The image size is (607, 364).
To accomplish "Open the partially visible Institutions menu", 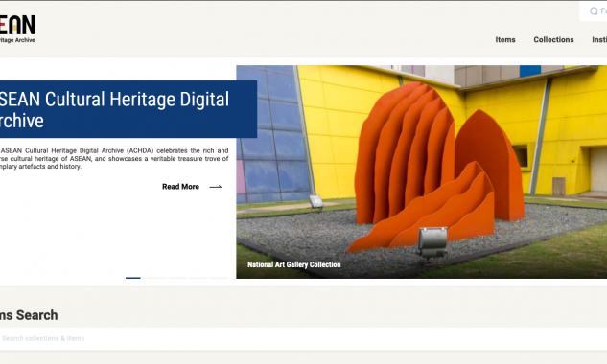I will [599, 40].
